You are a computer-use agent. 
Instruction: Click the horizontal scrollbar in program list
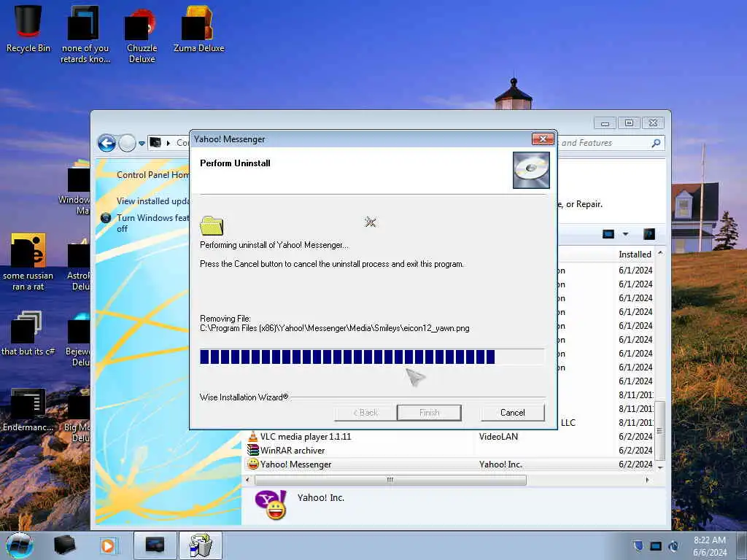pyautogui.click(x=390, y=480)
